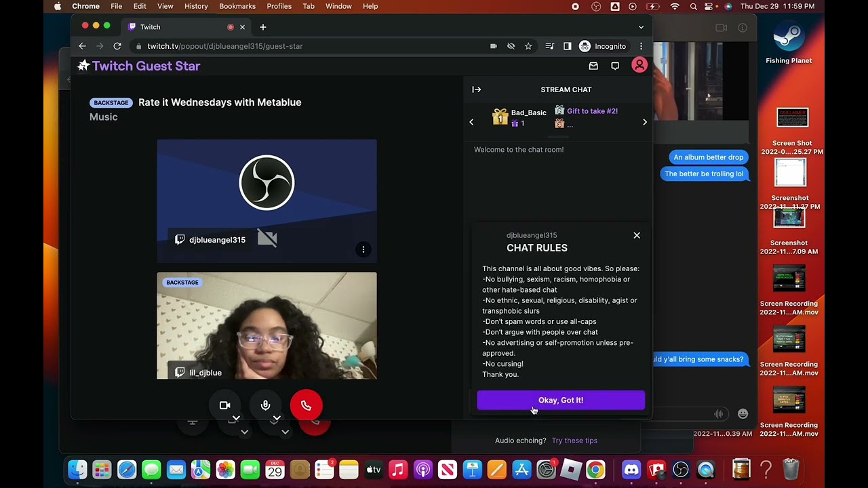Image resolution: width=868 pixels, height=488 pixels.
Task: Expand the microphone device options arrow
Action: click(277, 418)
